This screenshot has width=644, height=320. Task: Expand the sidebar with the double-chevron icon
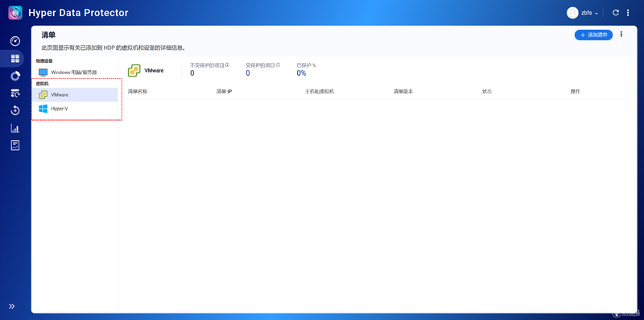tap(12, 306)
